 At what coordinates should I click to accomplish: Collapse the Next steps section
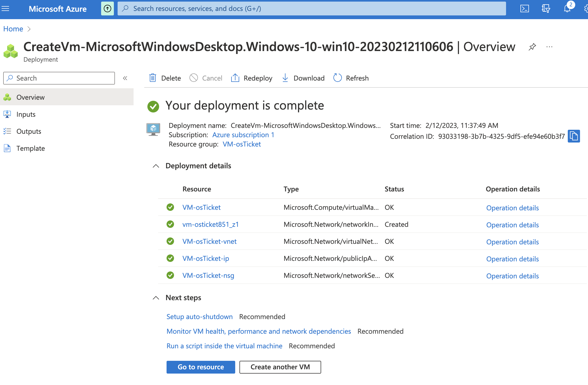(156, 298)
